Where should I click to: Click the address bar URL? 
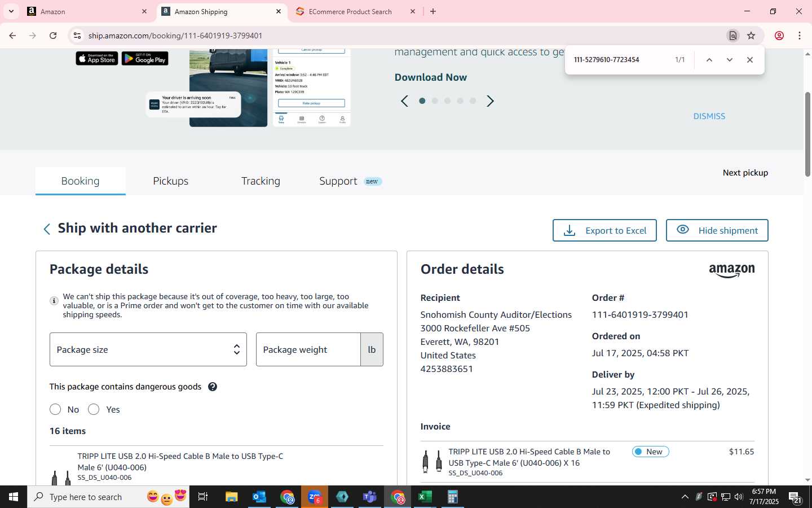tap(175, 36)
